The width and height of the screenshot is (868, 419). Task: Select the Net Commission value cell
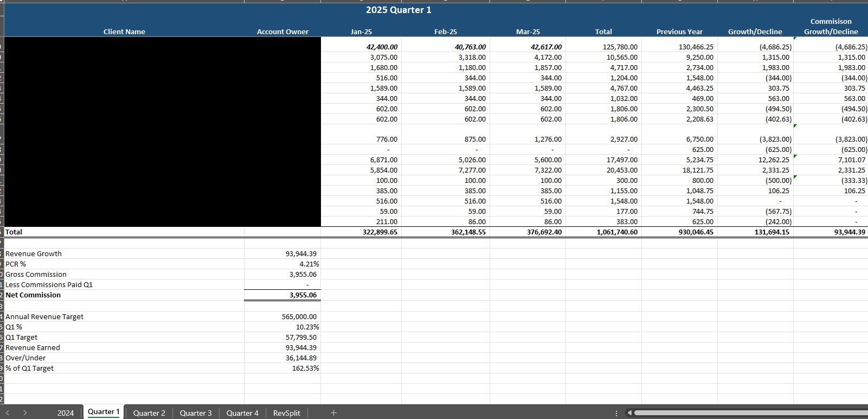tap(282, 295)
